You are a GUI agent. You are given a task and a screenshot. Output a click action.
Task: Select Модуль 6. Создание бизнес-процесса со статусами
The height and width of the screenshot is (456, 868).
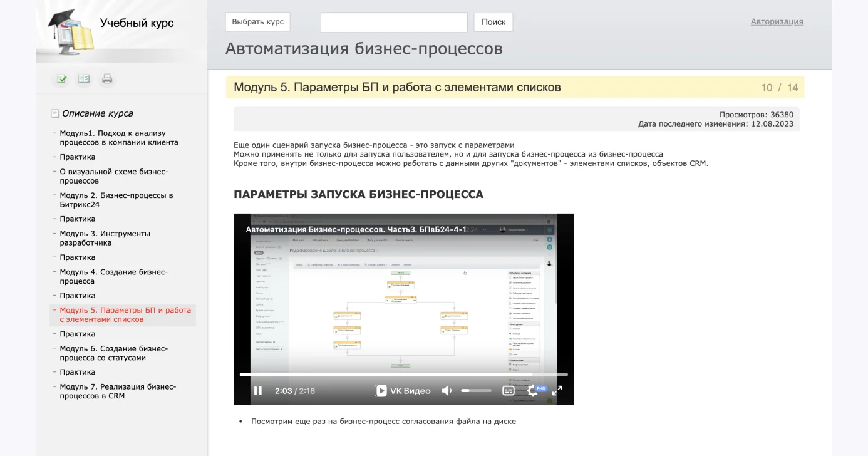(113, 353)
